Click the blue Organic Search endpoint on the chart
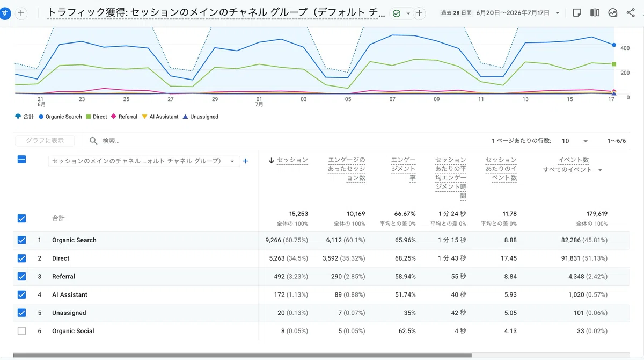Image resolution: width=644 pixels, height=360 pixels. 613,45
